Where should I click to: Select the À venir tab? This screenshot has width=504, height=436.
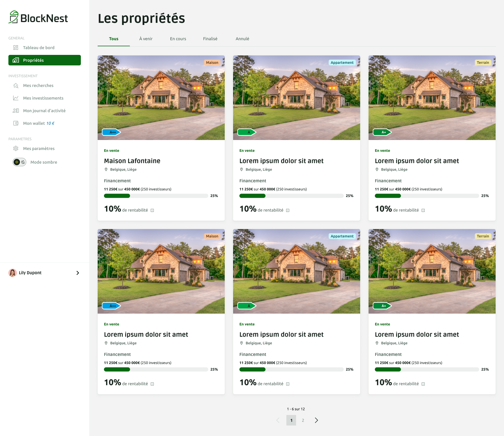pyautogui.click(x=146, y=39)
